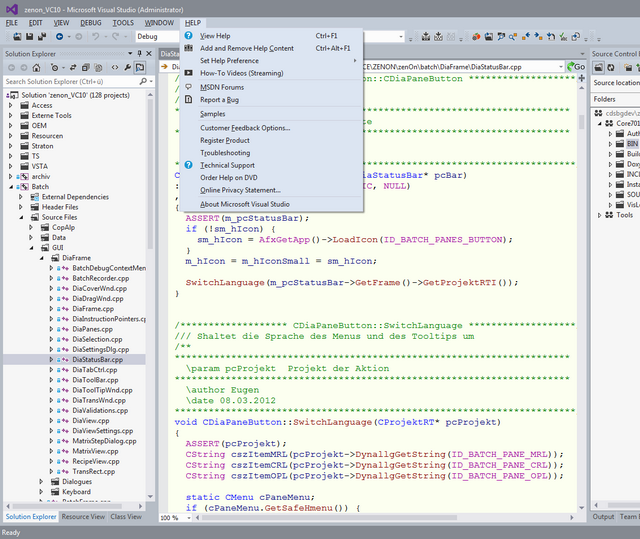Click the search magnifier in Solution Explorer

[143, 82]
